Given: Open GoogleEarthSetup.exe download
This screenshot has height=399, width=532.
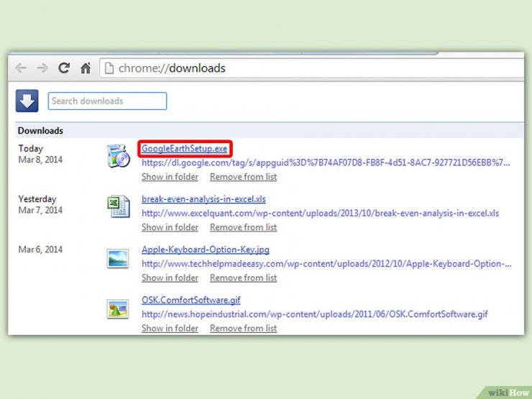Looking at the screenshot, I should coord(184,149).
